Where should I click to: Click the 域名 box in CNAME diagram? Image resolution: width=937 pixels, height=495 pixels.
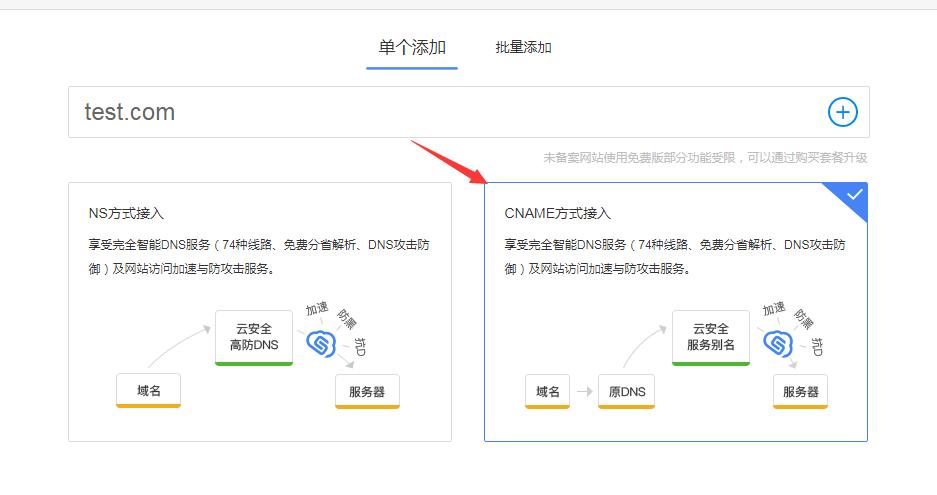tap(547, 391)
